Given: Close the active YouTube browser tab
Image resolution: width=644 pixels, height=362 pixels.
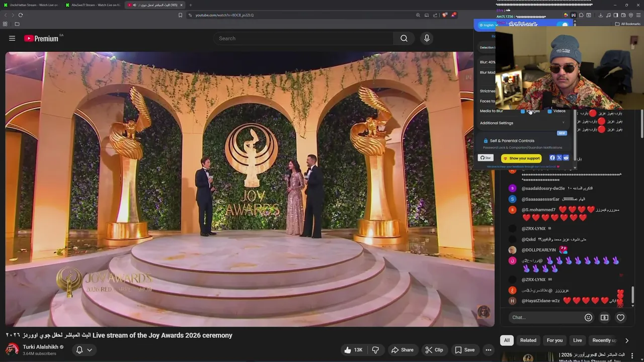Looking at the screenshot, I should tap(181, 5).
